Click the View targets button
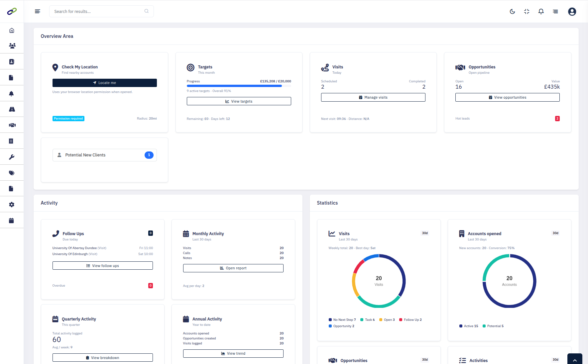 click(x=239, y=101)
